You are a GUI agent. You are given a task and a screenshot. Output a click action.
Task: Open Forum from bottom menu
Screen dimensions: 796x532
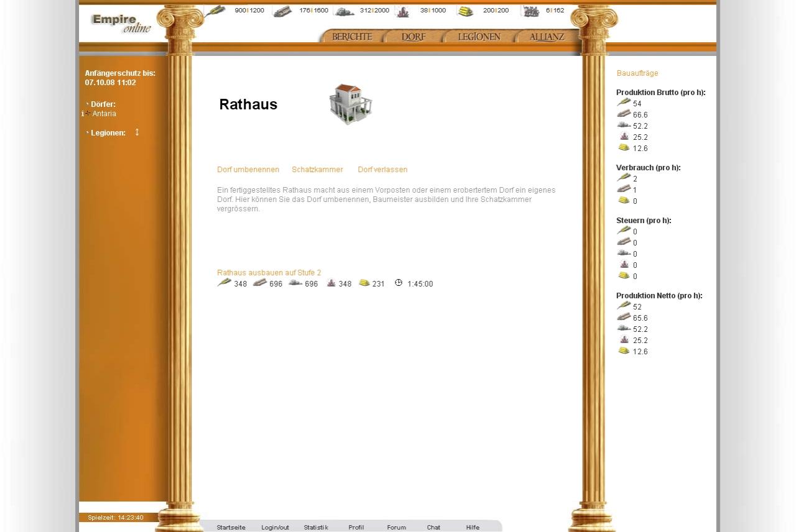(x=396, y=528)
